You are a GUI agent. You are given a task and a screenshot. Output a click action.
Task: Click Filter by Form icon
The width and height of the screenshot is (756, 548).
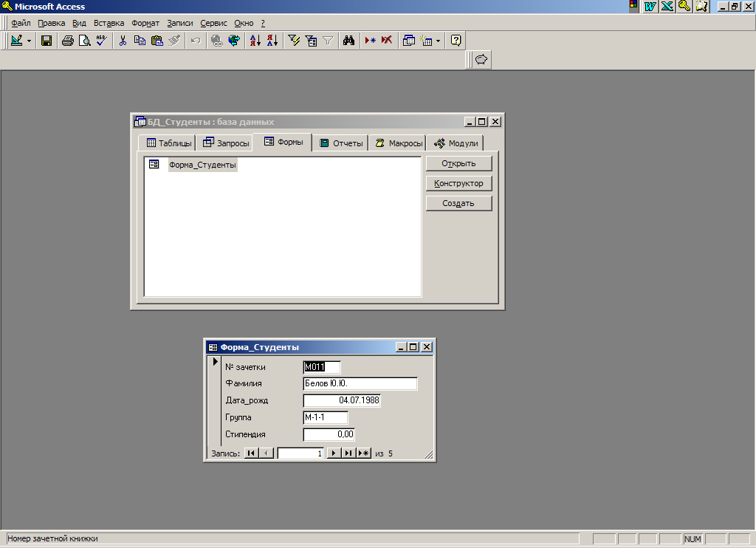point(311,41)
